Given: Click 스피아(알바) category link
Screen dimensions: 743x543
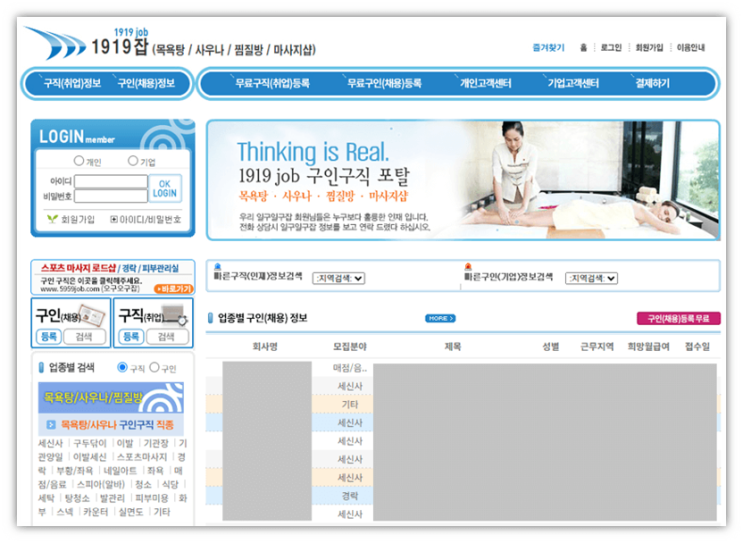Looking at the screenshot, I should [100, 484].
